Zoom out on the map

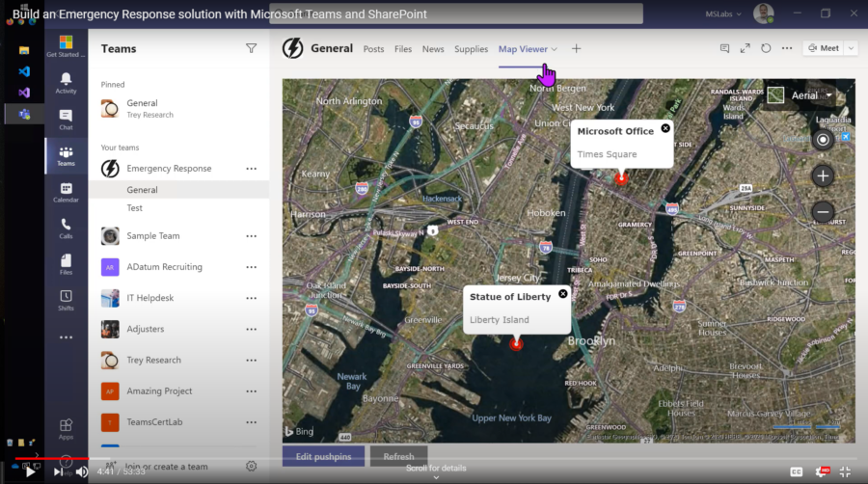(x=823, y=211)
